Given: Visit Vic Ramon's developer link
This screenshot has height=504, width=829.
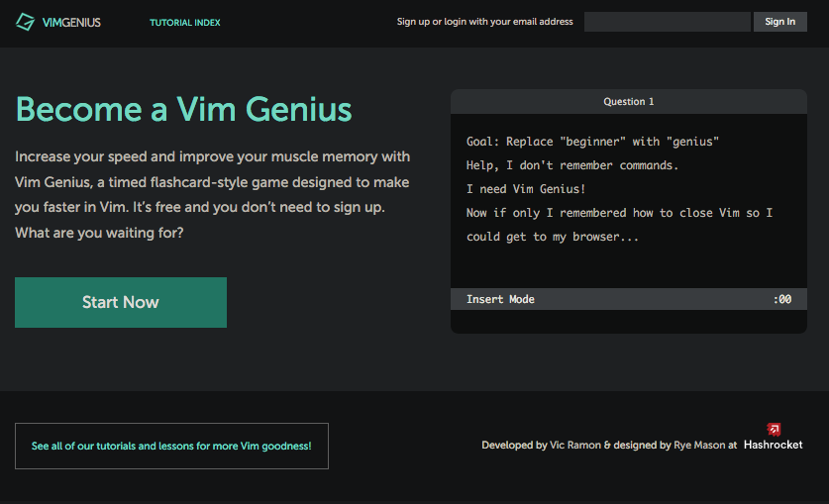Looking at the screenshot, I should [575, 445].
